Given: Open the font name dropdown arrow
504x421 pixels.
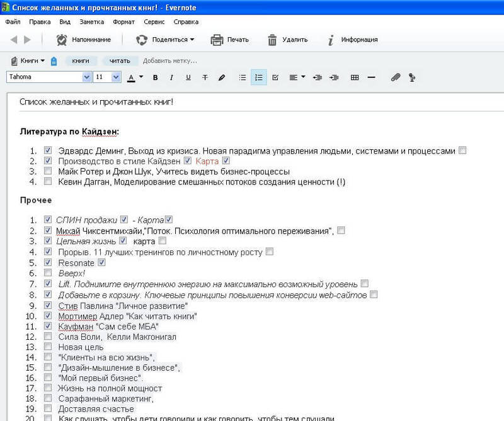Looking at the screenshot, I should pyautogui.click(x=86, y=77).
